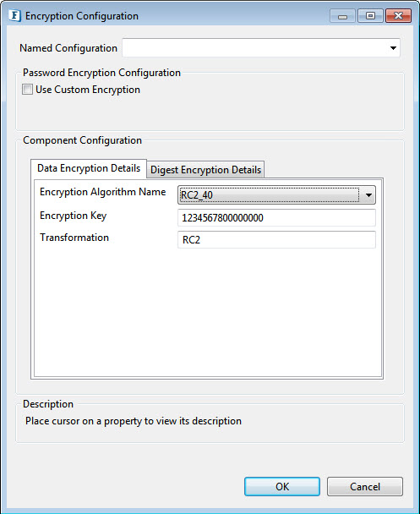Image resolution: width=420 pixels, height=514 pixels.
Task: Focus the Encryption Key input field
Action: [x=276, y=218]
